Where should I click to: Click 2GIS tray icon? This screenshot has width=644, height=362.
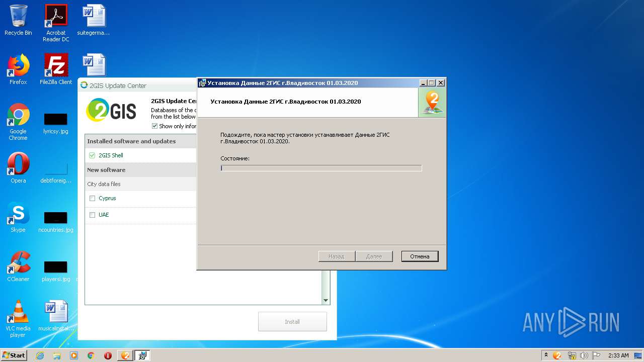[x=557, y=355]
